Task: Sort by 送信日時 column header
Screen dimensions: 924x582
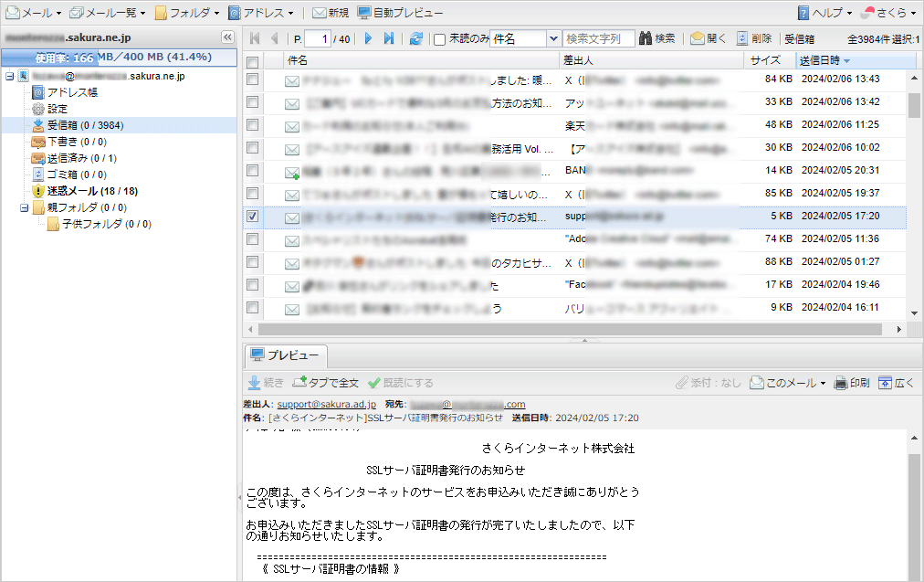Action: pos(856,60)
